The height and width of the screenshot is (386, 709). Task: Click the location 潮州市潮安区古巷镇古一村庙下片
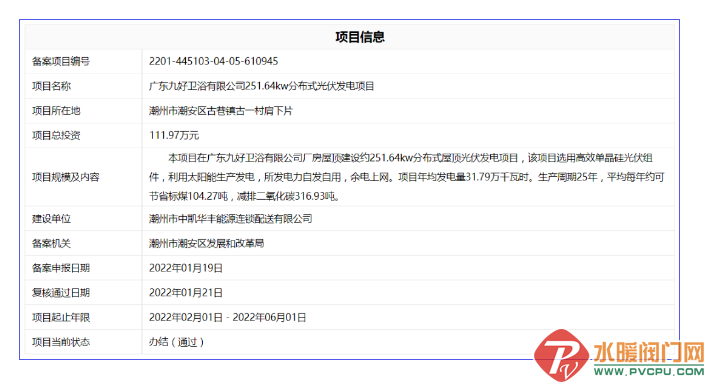[x=221, y=111]
